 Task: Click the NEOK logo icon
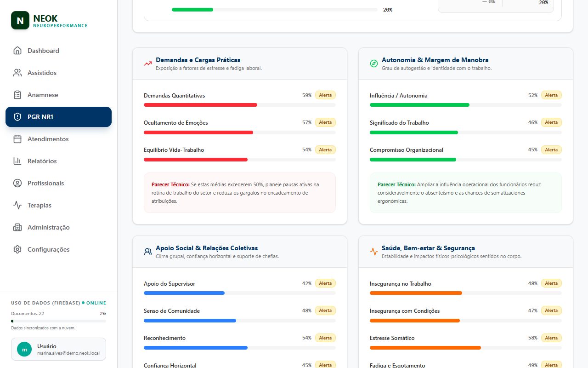(x=20, y=20)
